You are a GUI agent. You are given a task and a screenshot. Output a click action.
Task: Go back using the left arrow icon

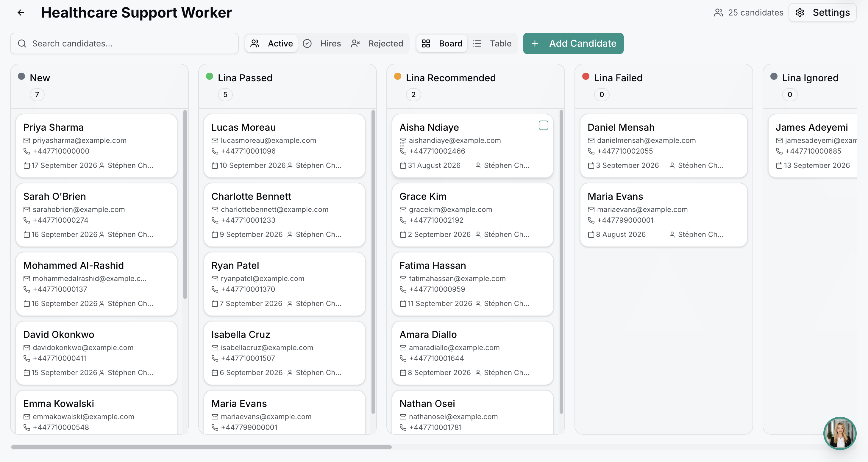[x=21, y=13]
